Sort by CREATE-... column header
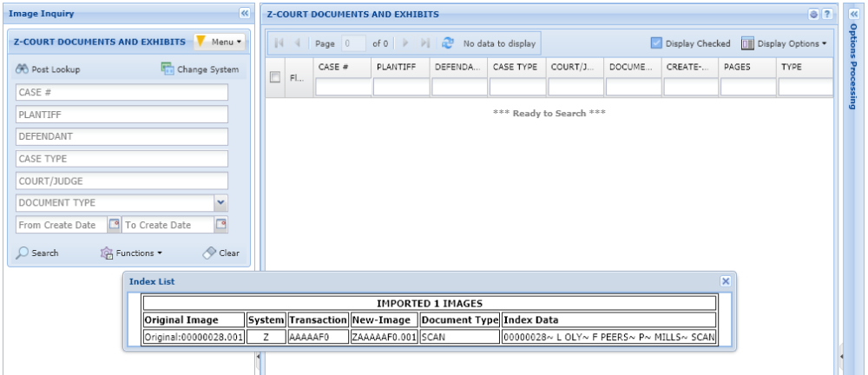Viewport: 868px width, 375px height. [690, 67]
